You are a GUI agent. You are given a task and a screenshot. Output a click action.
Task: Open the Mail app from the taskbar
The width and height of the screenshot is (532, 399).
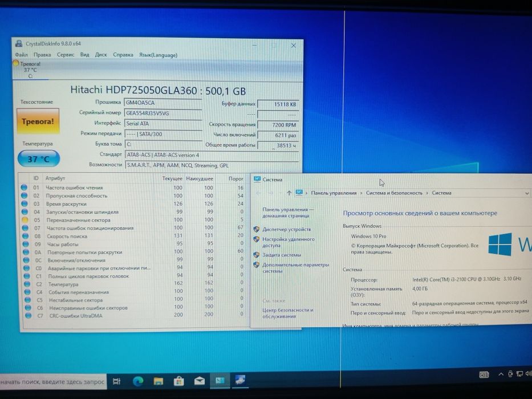point(200,381)
